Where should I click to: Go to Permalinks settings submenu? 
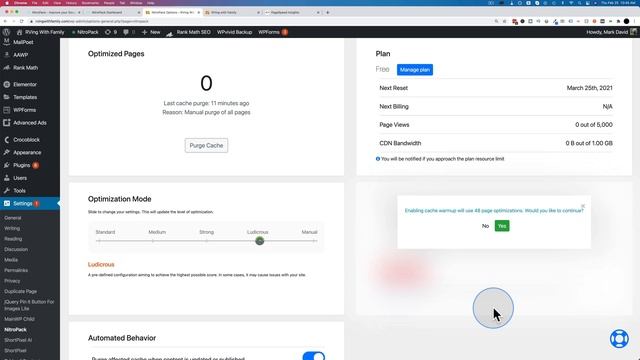[x=16, y=270]
